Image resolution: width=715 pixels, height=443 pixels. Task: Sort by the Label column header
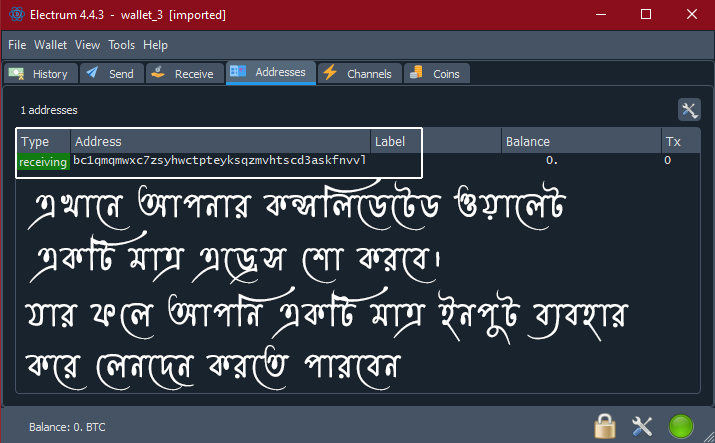(x=435, y=142)
